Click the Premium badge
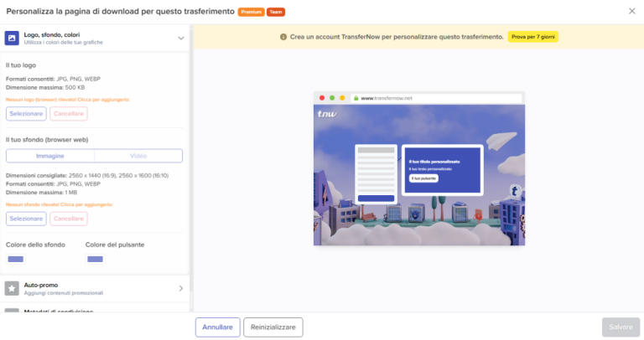 click(252, 12)
